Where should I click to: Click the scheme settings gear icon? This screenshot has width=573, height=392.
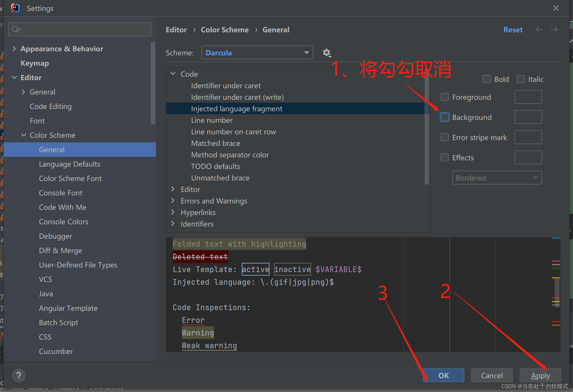[x=326, y=53]
